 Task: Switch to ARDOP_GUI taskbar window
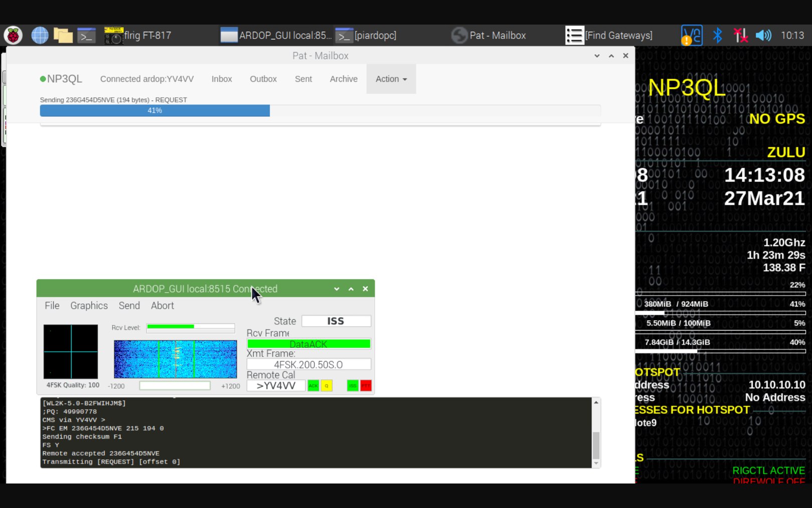[x=276, y=35]
